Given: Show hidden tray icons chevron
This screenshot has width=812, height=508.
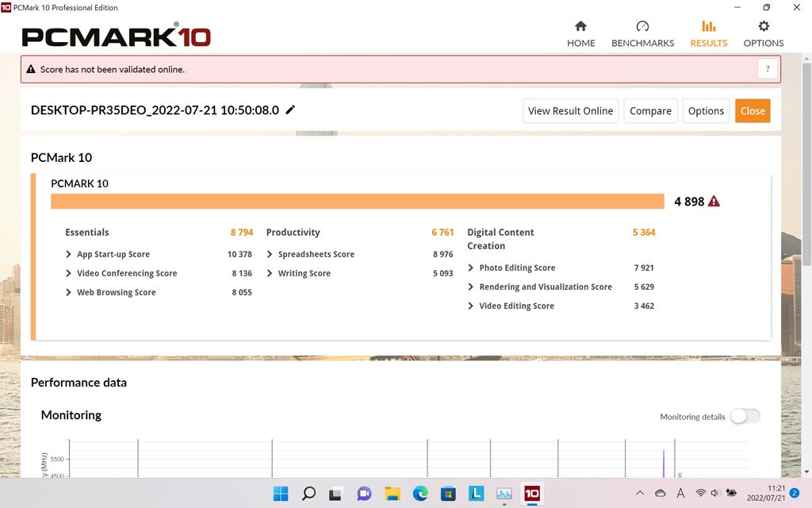Looking at the screenshot, I should [x=640, y=493].
